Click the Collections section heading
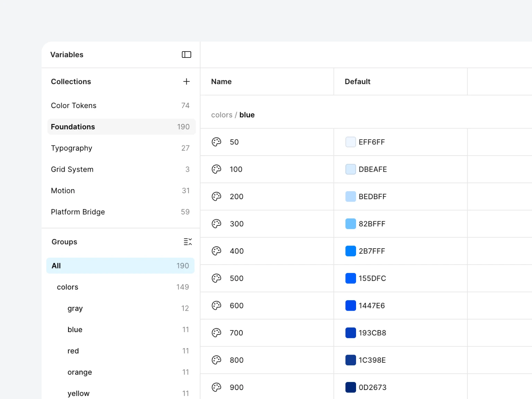 [71, 82]
